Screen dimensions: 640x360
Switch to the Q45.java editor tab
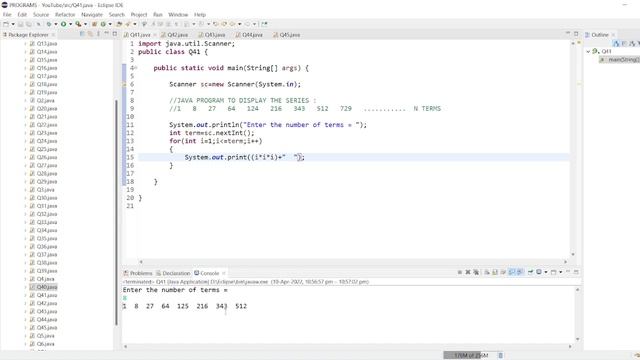(x=287, y=35)
